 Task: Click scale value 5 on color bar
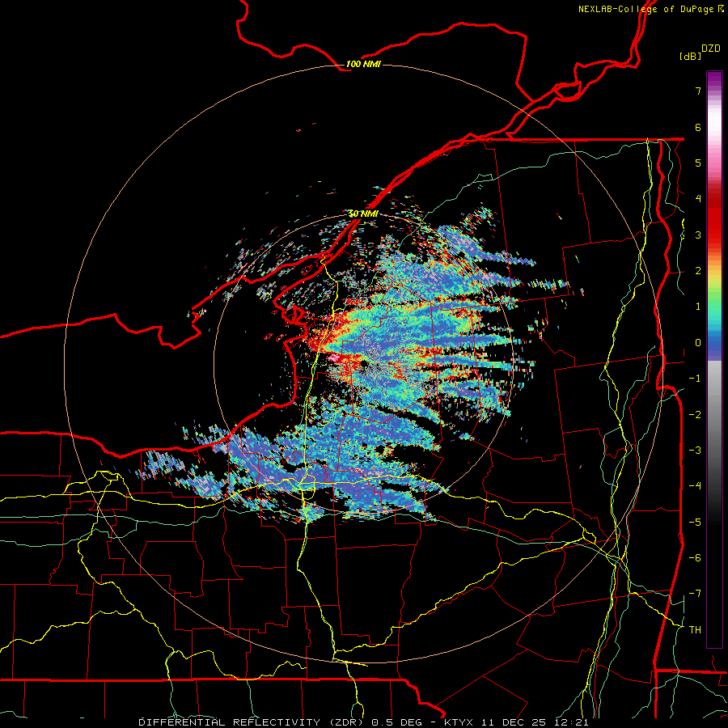pos(698,163)
